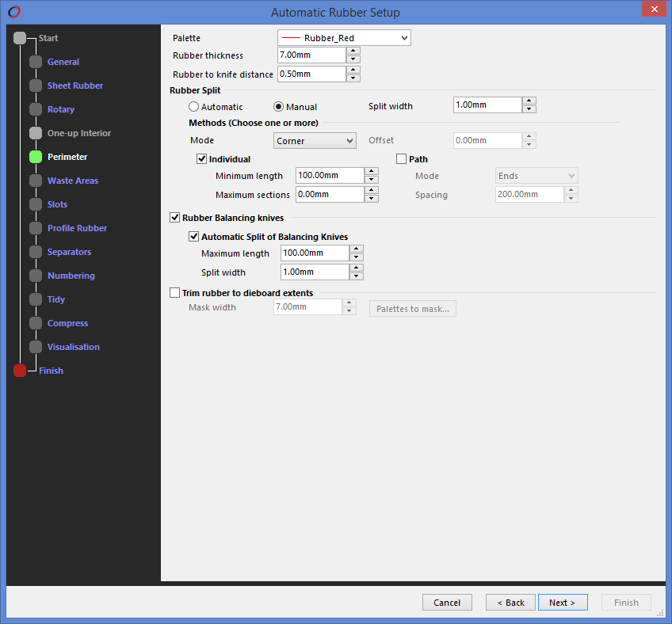672x624 pixels.
Task: Increase Rubber to knife distance value
Action: pyautogui.click(x=353, y=70)
